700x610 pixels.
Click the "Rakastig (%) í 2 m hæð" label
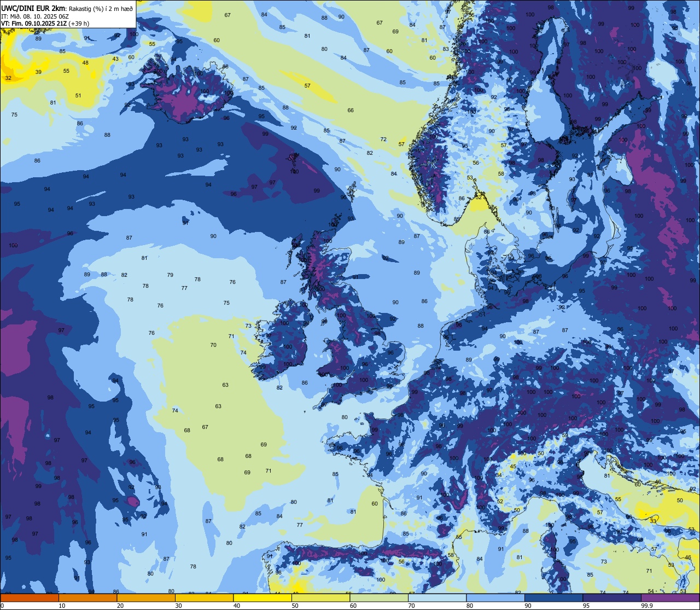[101, 8]
